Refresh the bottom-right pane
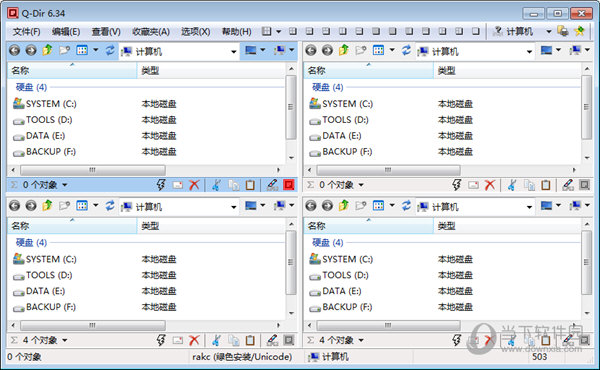 [x=406, y=205]
